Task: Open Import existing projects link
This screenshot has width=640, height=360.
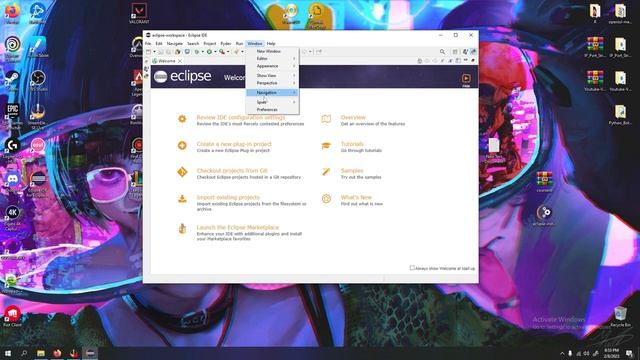Action: pos(228,197)
